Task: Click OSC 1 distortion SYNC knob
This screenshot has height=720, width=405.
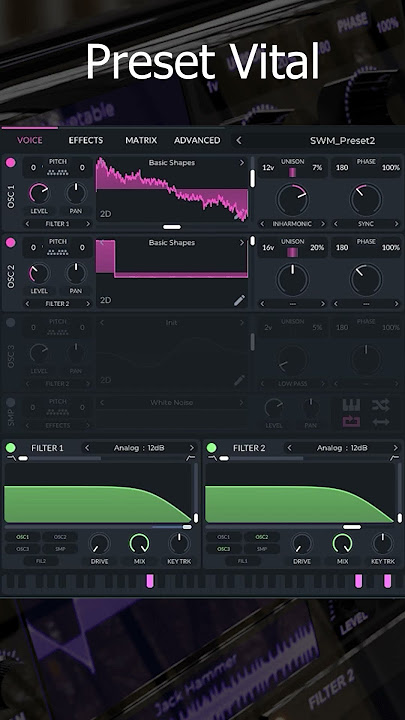Action: pyautogui.click(x=366, y=199)
